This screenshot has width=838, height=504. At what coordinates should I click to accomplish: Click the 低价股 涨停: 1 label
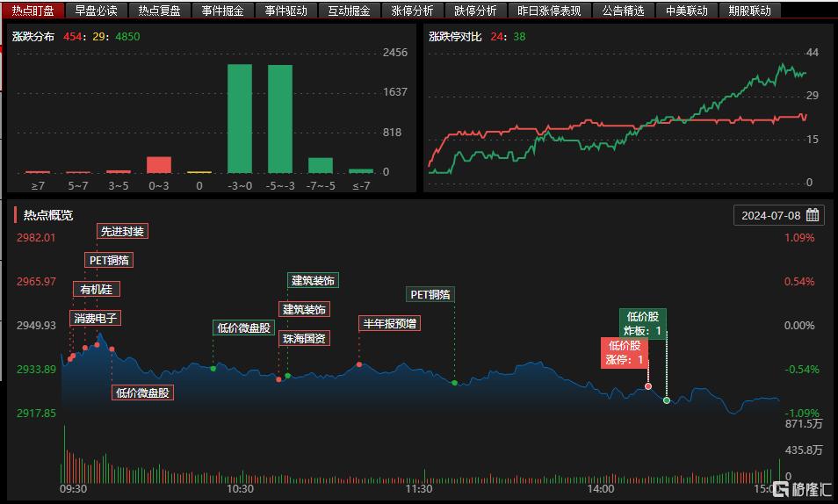click(625, 352)
